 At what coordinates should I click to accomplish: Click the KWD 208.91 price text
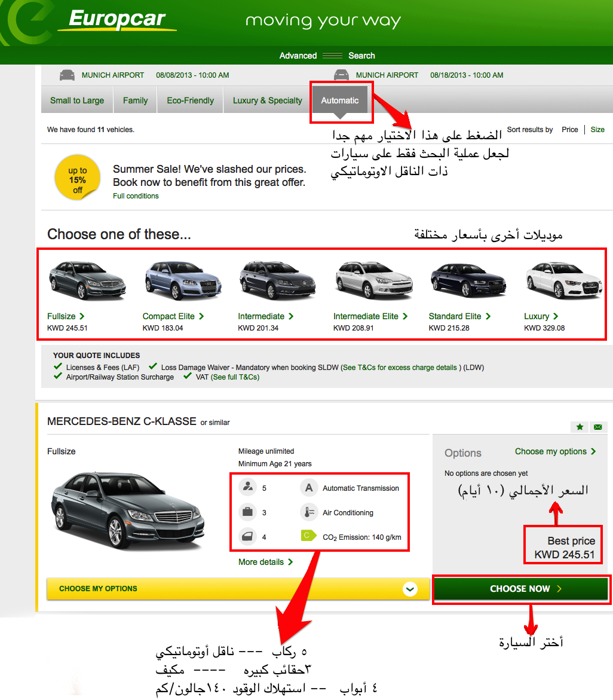click(x=353, y=328)
